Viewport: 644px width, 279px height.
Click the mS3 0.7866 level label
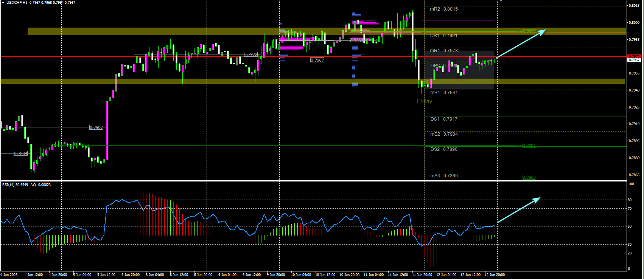point(444,176)
